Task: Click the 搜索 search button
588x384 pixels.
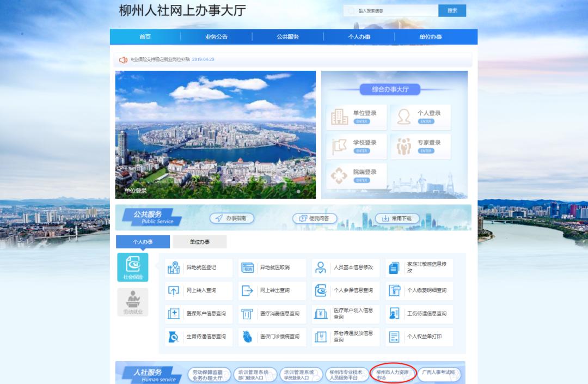Action: coord(452,10)
